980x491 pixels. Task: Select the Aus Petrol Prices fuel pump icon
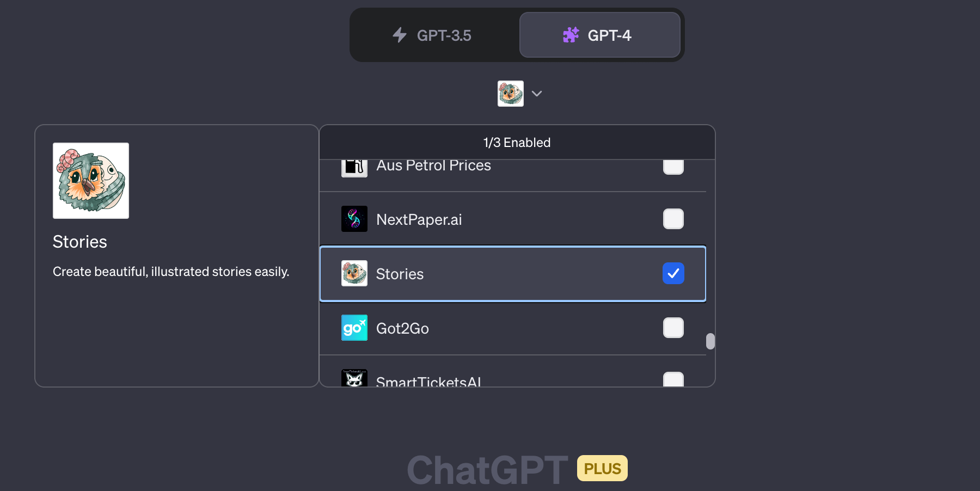pyautogui.click(x=354, y=167)
